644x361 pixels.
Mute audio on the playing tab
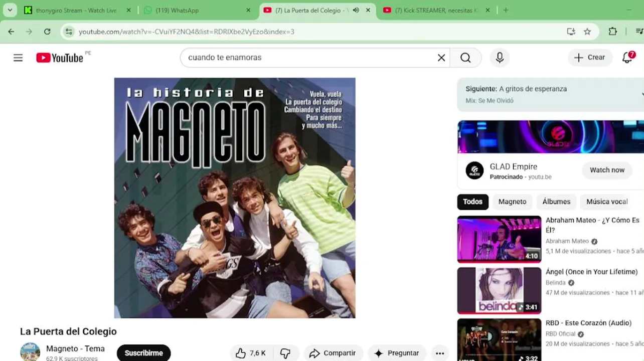[x=356, y=10]
